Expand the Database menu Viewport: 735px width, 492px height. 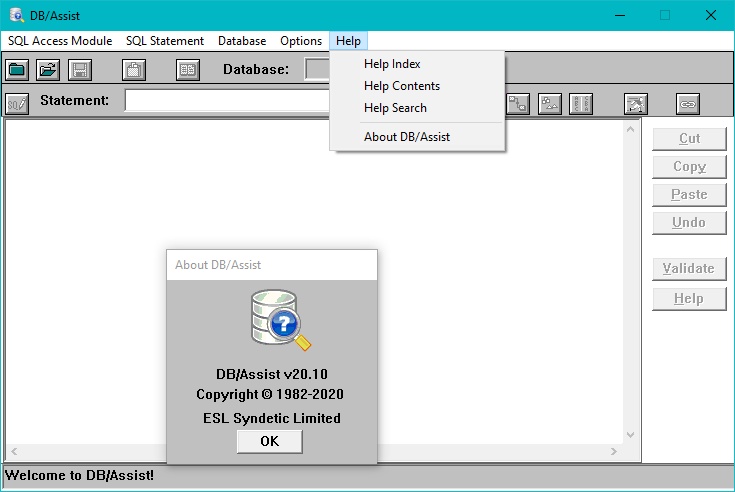pos(242,41)
